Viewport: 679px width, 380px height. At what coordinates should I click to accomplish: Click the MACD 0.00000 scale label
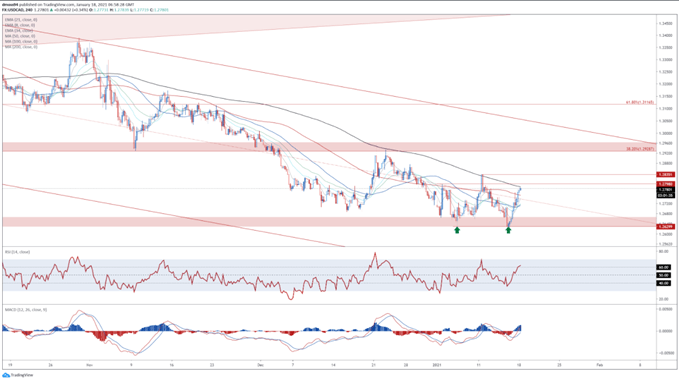click(666, 331)
